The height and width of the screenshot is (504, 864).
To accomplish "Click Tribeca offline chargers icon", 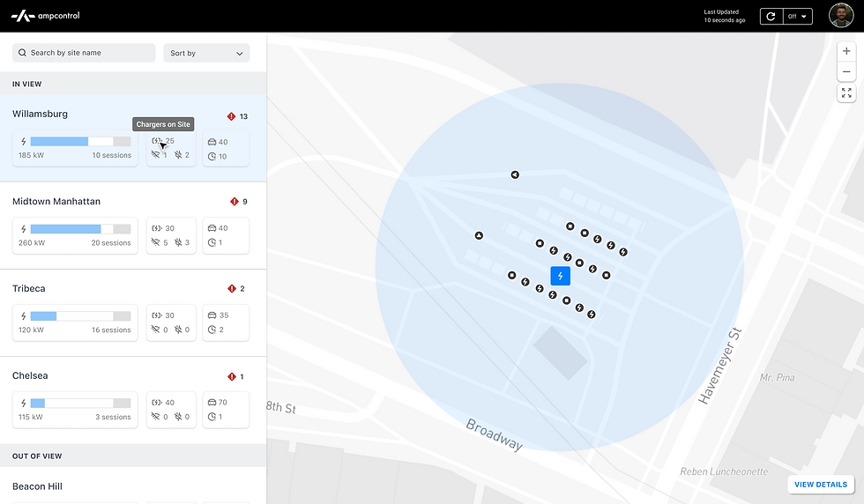I will [156, 330].
